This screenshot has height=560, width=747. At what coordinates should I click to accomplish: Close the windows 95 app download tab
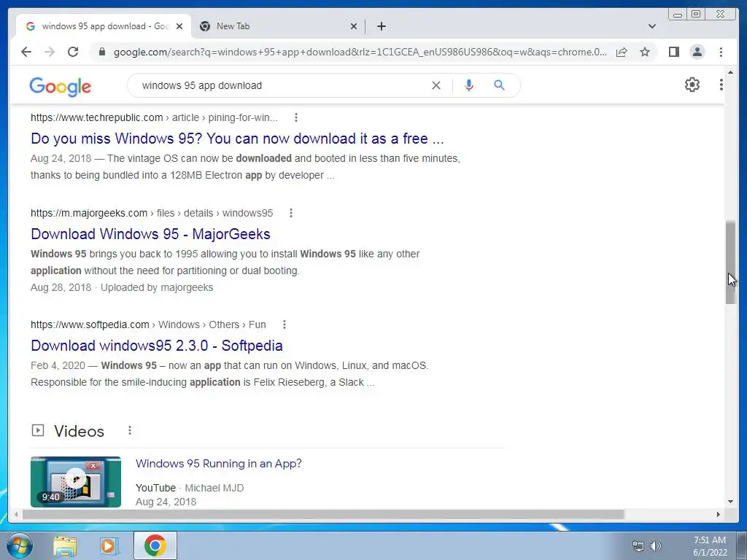[x=179, y=26]
